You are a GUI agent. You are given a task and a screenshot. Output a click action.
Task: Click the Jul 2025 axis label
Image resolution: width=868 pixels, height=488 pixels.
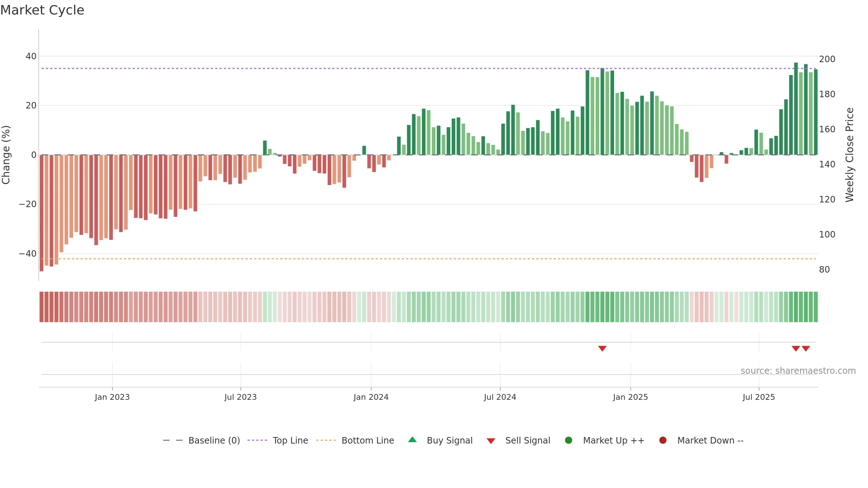tap(759, 397)
